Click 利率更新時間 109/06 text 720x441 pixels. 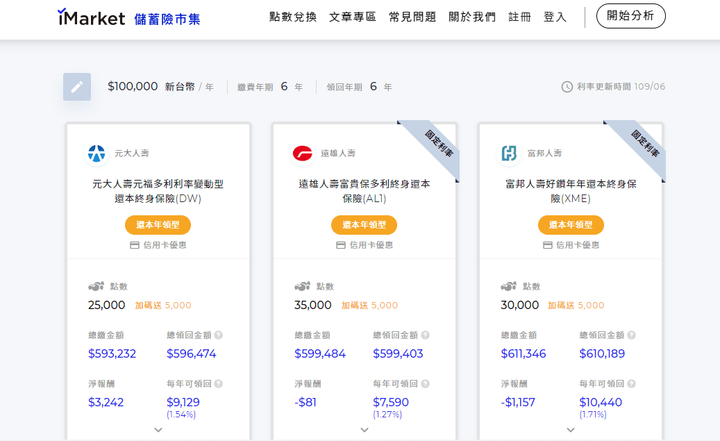tap(621, 86)
